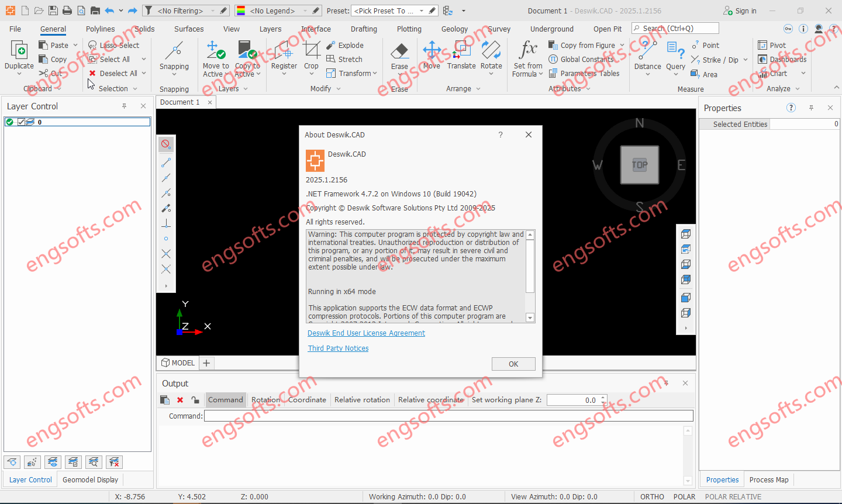
Task: Open the Set from Formula tool
Action: click(527, 53)
